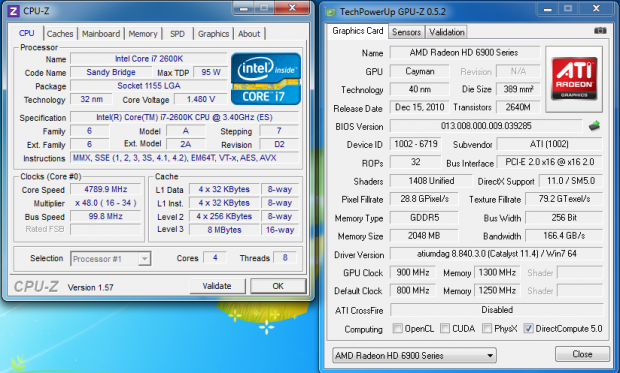Click the Level 2 cache 4 x 256 KBytes value

coord(224,216)
